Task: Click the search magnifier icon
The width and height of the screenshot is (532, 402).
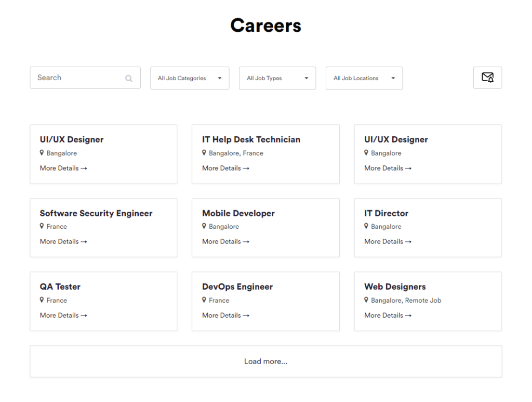Action: coord(128,78)
